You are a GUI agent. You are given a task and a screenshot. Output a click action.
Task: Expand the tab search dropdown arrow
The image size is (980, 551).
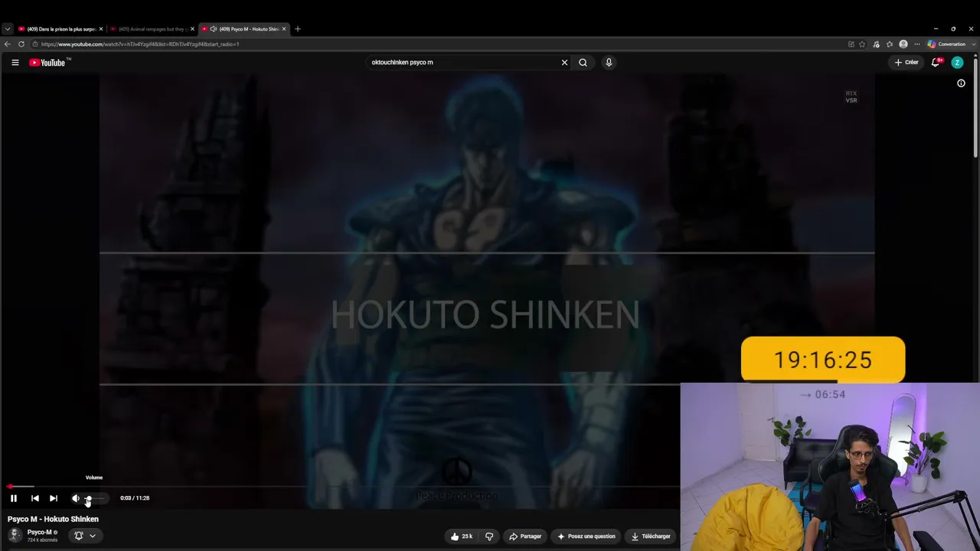tap(7, 29)
